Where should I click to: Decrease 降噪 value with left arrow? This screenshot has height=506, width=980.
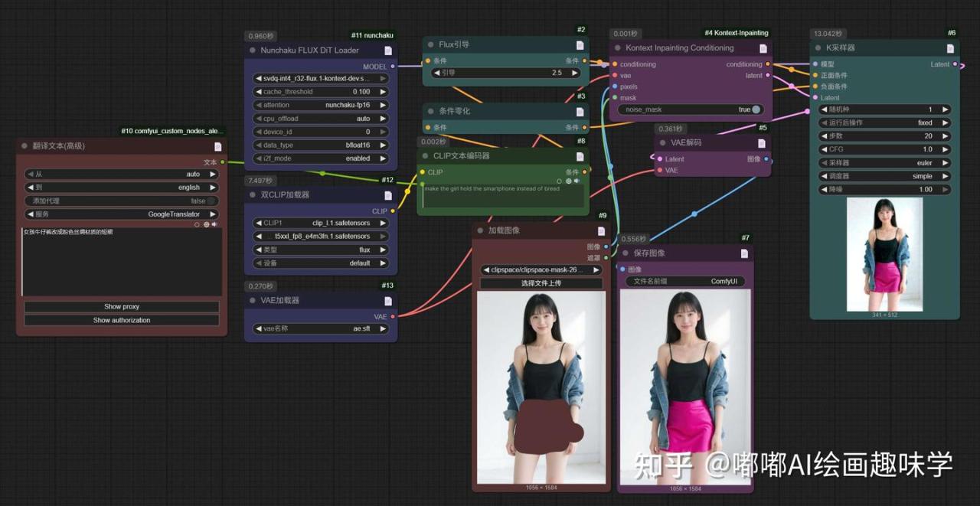click(824, 189)
